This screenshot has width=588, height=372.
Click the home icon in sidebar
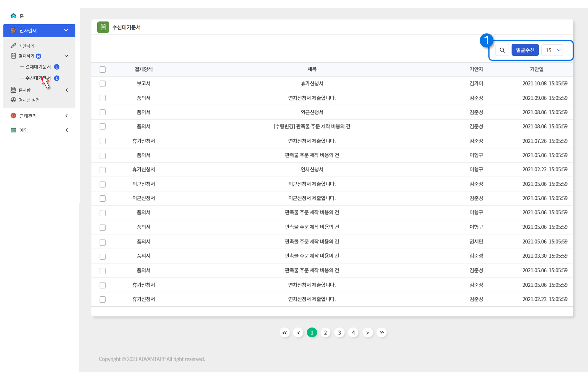click(13, 16)
